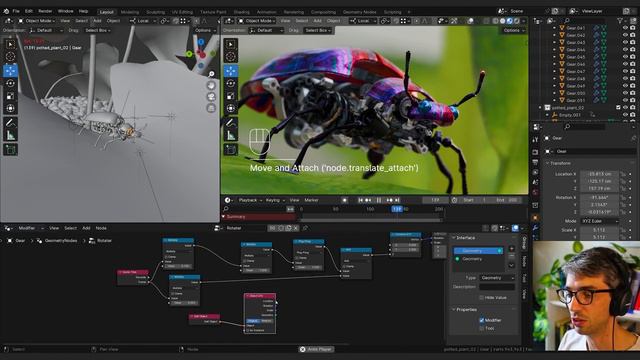The height and width of the screenshot is (360, 640).
Task: Select the Cursor tool in the left viewport
Action: pyautogui.click(x=10, y=57)
